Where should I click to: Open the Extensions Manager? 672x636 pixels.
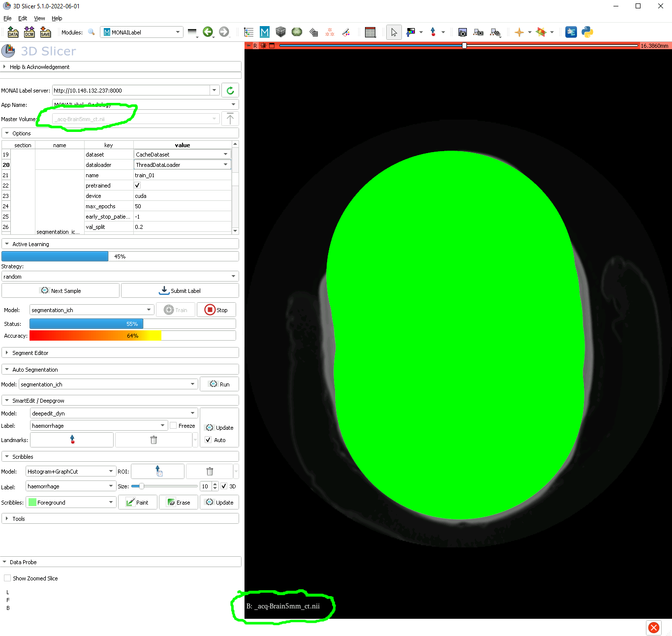571,32
